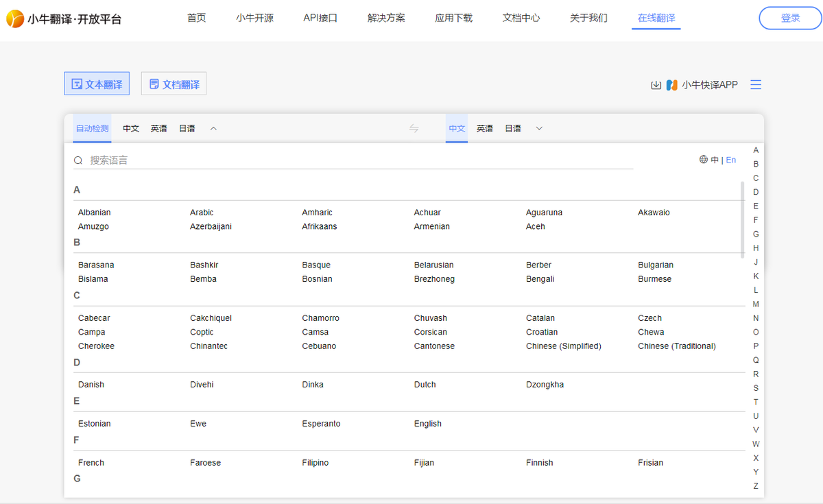The width and height of the screenshot is (823, 504).
Task: Switch language list display to En
Action: point(731,160)
